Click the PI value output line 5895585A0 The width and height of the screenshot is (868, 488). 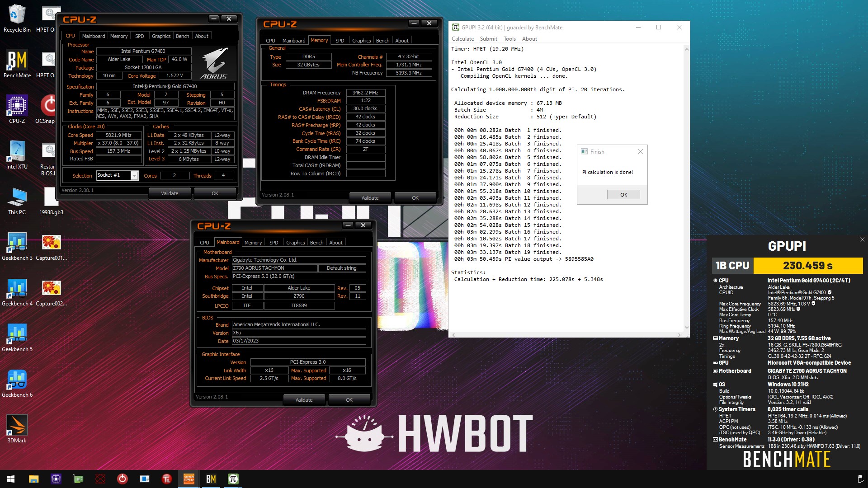tap(524, 259)
